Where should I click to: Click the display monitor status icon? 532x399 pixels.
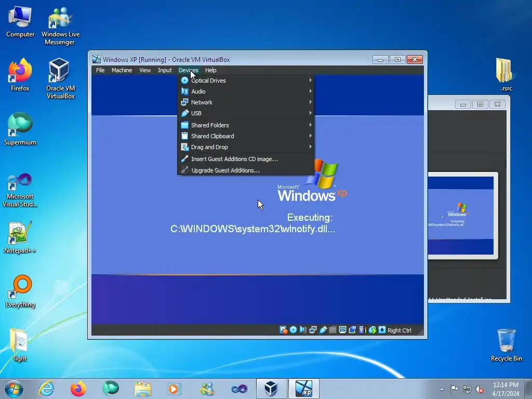click(343, 330)
